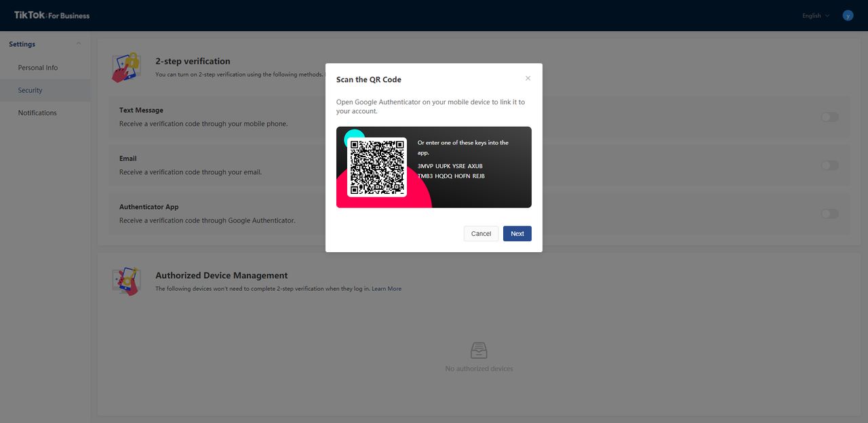Turn on Authenticator App toggle
The image size is (868, 423).
829,214
